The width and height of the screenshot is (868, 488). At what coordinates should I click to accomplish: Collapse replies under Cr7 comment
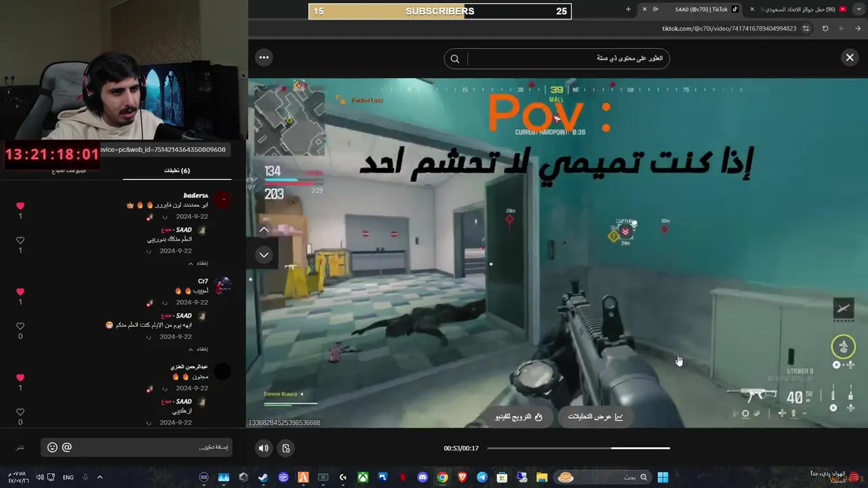pyautogui.click(x=198, y=349)
